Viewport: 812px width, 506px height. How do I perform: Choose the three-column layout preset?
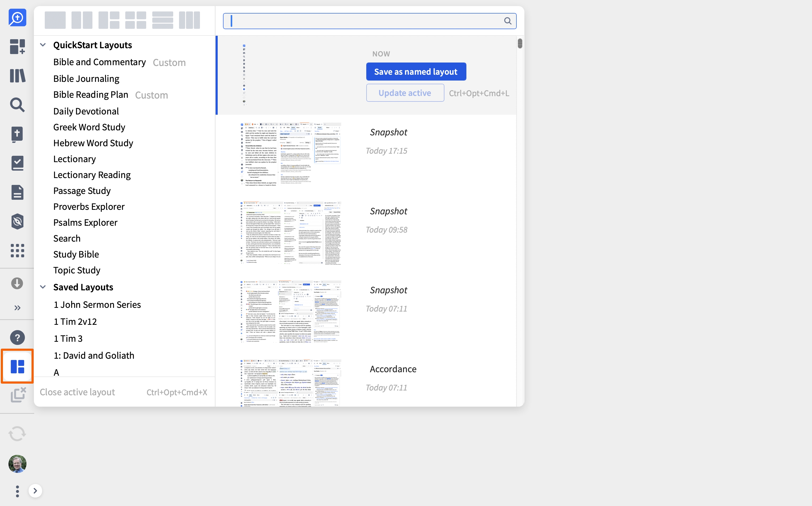point(189,20)
